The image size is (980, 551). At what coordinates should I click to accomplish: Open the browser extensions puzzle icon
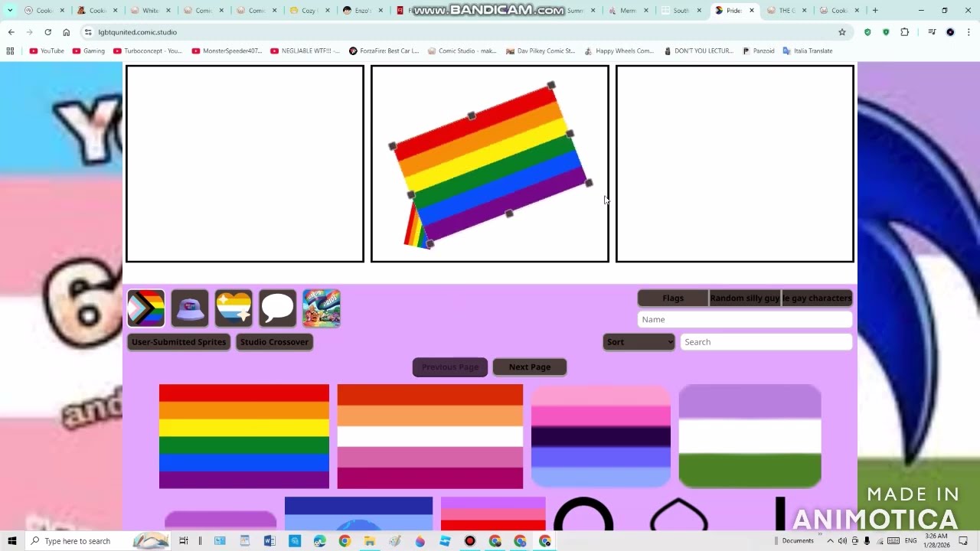coord(904,32)
